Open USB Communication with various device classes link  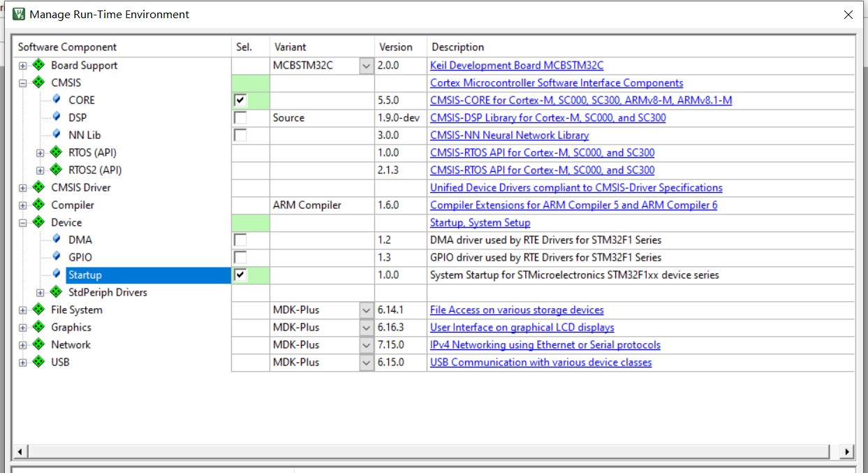click(540, 363)
